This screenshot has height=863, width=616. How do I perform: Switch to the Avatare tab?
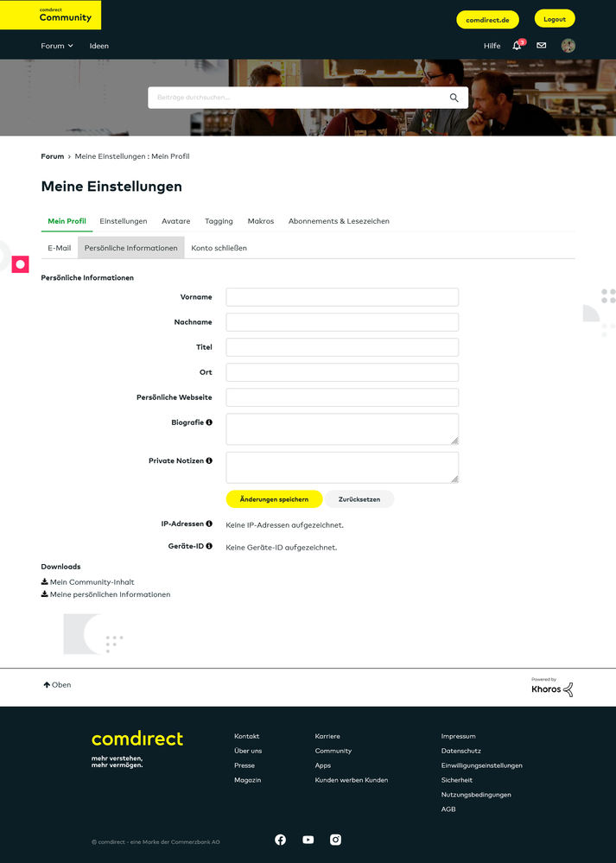[x=176, y=220]
